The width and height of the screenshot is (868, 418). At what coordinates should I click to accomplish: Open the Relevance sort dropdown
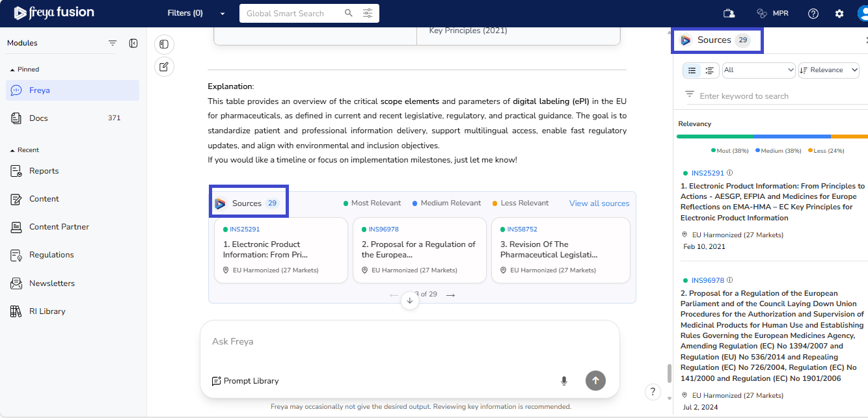(x=828, y=70)
